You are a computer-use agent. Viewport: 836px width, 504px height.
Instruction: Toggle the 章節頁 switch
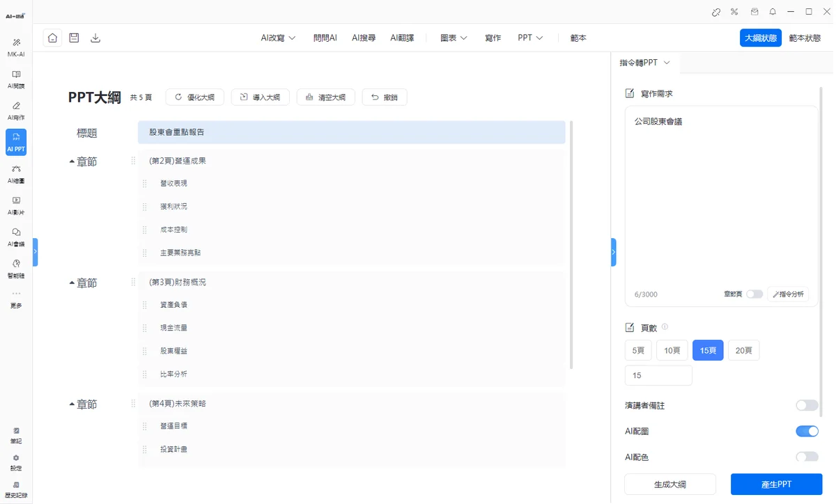[x=754, y=294]
